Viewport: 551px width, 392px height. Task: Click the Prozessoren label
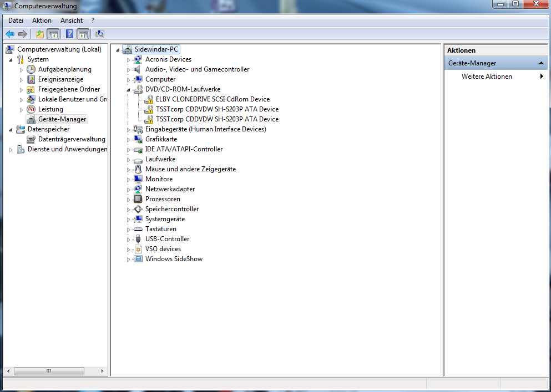163,199
